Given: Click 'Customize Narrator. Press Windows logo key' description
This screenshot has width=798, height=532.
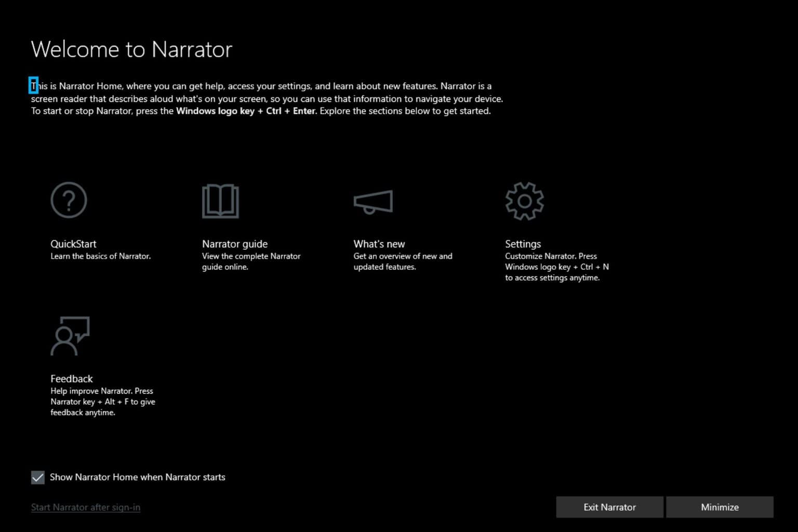Looking at the screenshot, I should tap(557, 267).
